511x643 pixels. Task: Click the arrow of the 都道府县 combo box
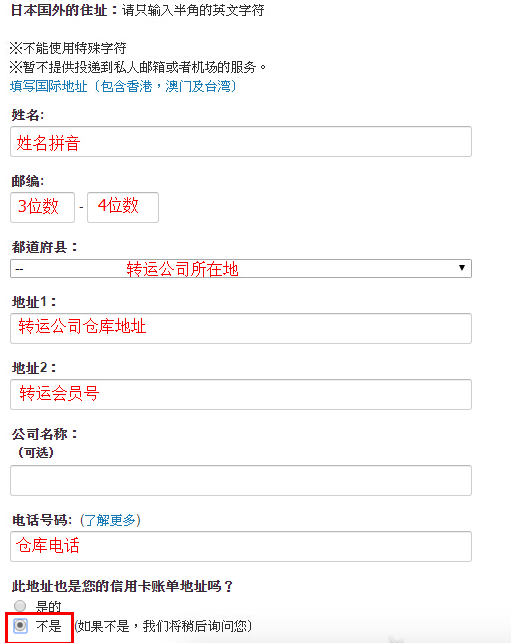[462, 268]
